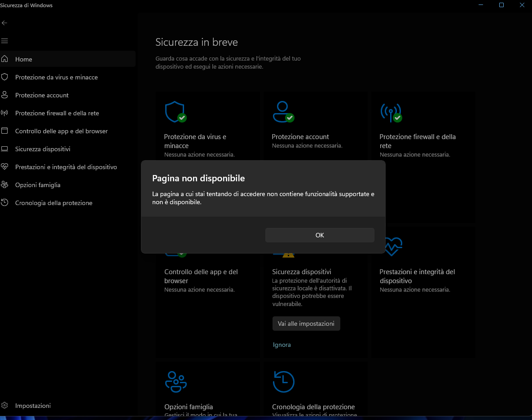This screenshot has width=532, height=420.
Task: Click the warning text about autorità di sicurezza locale
Action: click(x=312, y=292)
